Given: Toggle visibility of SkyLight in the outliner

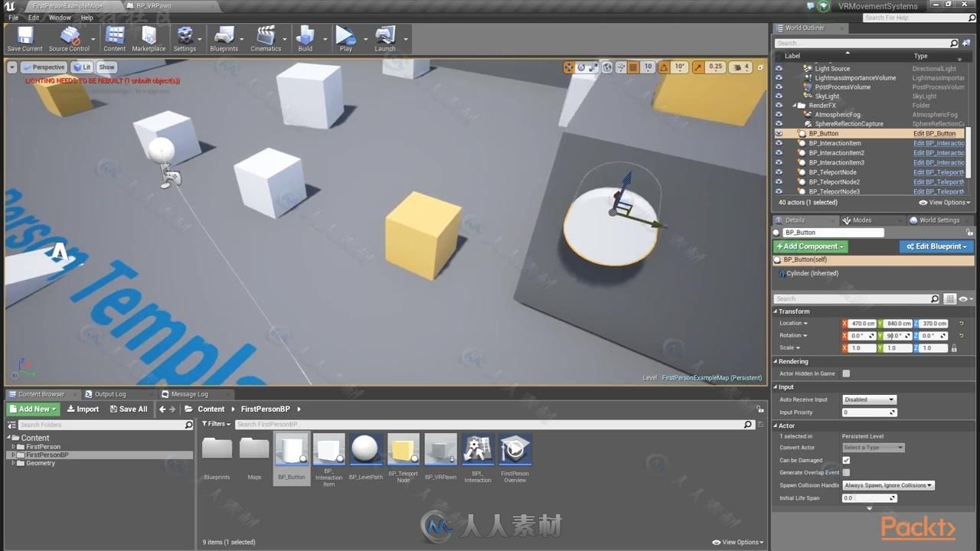Looking at the screenshot, I should pyautogui.click(x=779, y=96).
